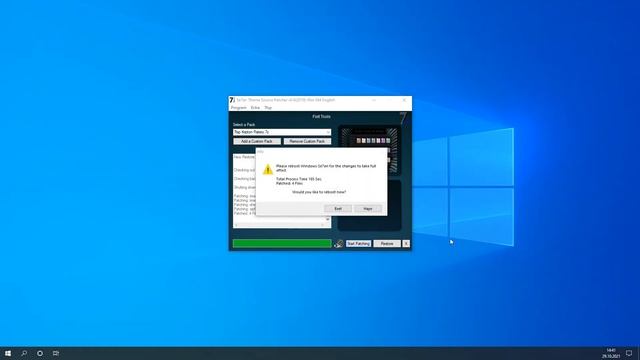Image resolution: width=640 pixels, height=360 pixels.
Task: Expand the Select a Pack dropdown
Action: click(x=328, y=132)
